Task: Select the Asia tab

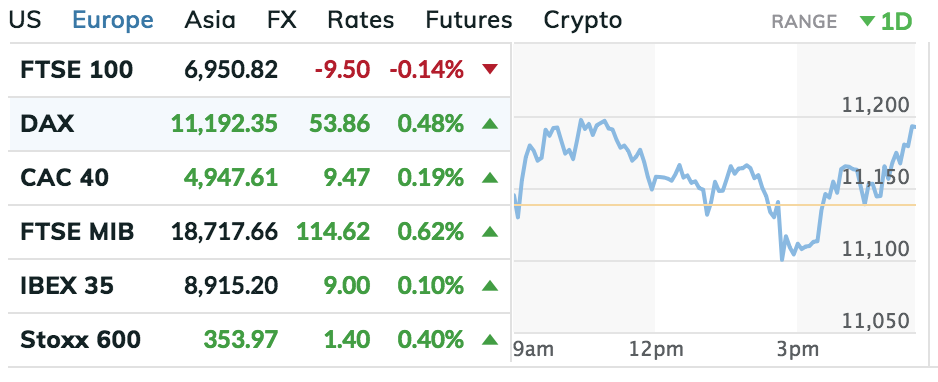Action: 209,20
